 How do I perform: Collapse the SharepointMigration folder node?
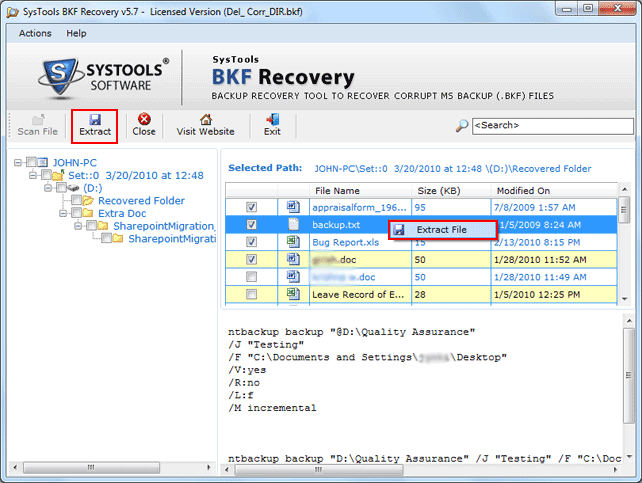pos(78,226)
